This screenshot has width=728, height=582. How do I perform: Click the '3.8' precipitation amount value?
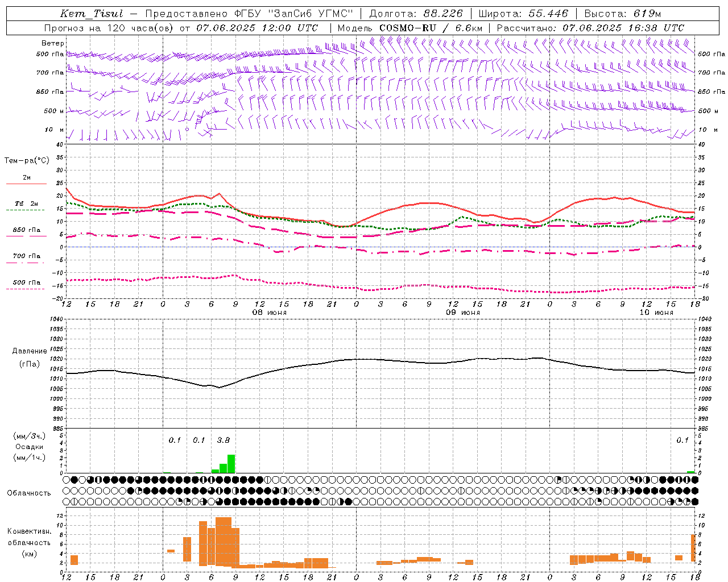(224, 440)
